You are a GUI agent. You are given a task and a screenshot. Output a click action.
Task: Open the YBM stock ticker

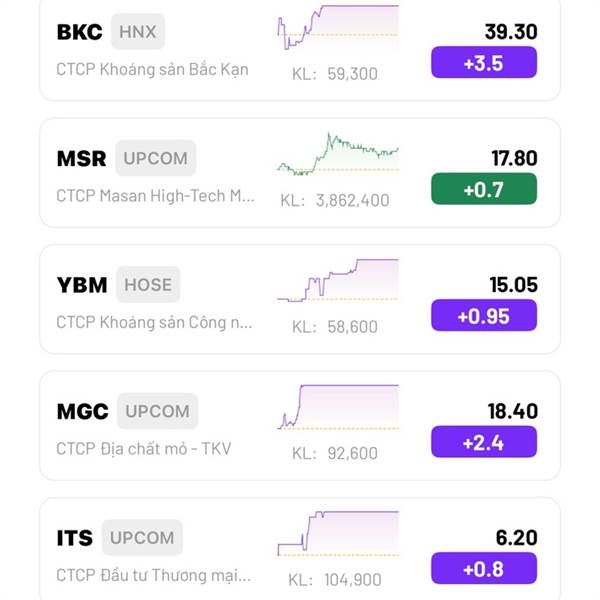(82, 285)
